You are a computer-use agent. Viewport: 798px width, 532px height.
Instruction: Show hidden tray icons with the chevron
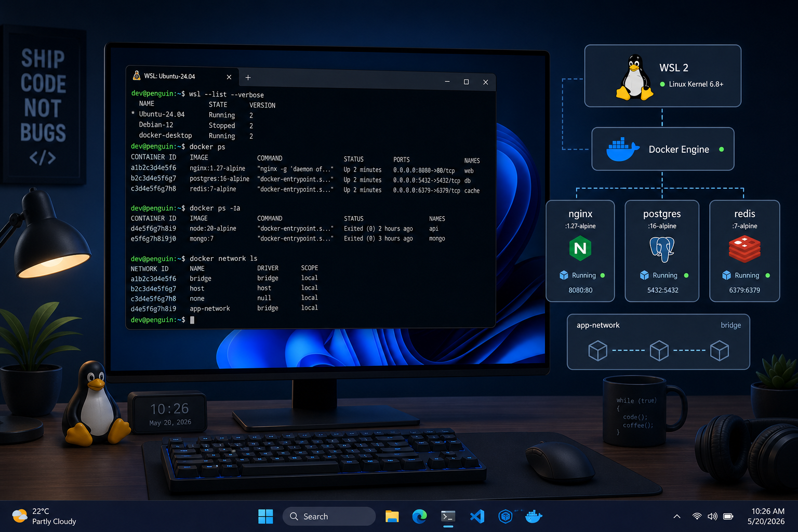pos(676,516)
